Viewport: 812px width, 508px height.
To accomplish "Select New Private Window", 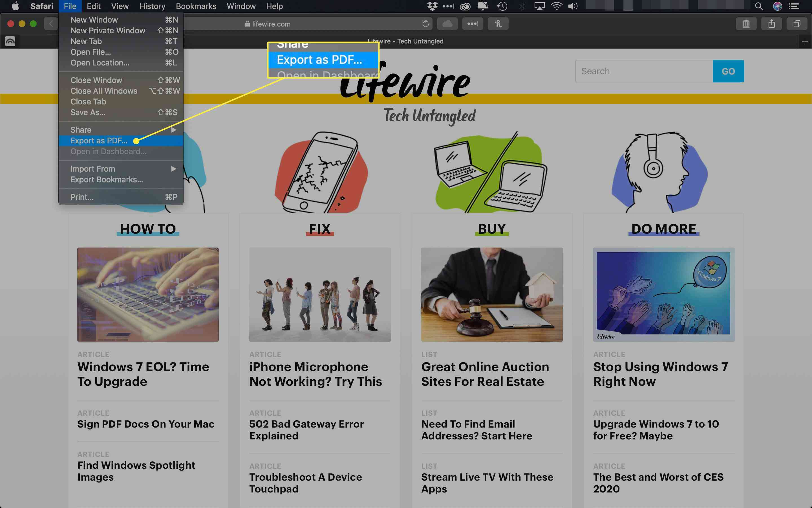I will tap(121, 30).
